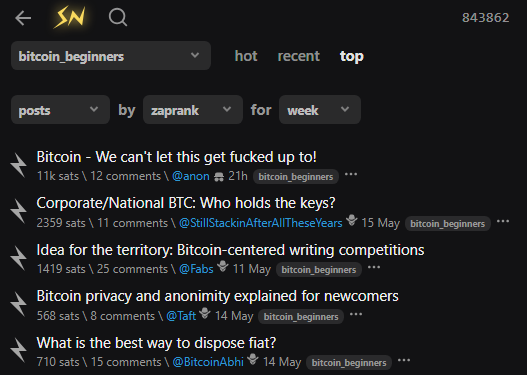This screenshot has height=375, width=527.
Task: Switch to the hot tab
Action: [246, 56]
